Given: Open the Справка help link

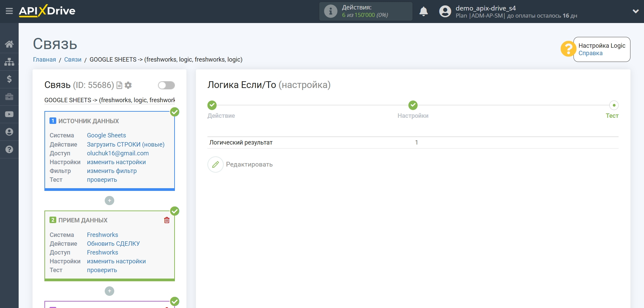Looking at the screenshot, I should click(x=590, y=53).
